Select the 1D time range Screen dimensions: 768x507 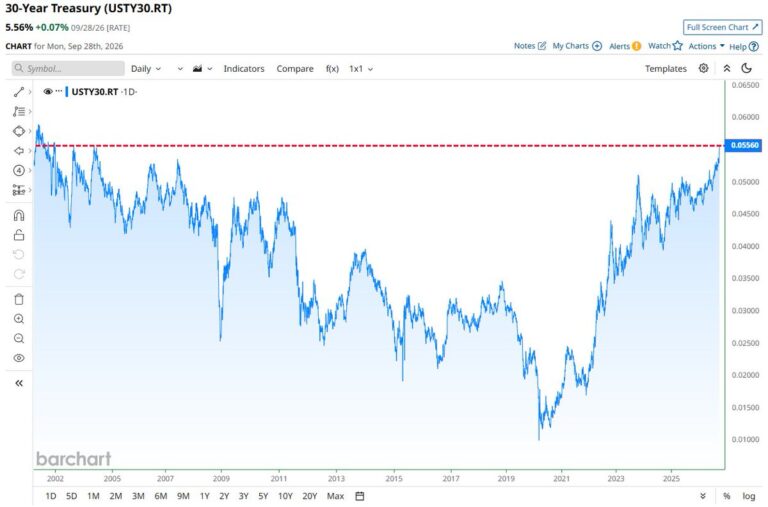50,496
